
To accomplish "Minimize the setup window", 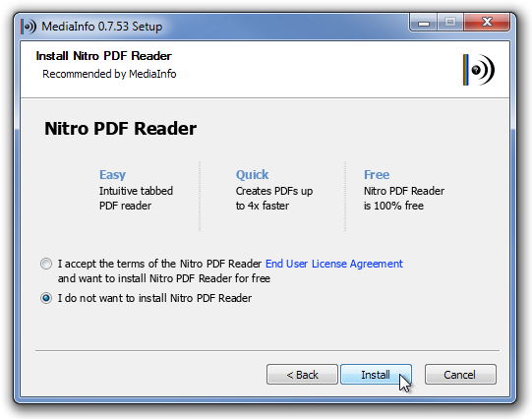I will [424, 23].
